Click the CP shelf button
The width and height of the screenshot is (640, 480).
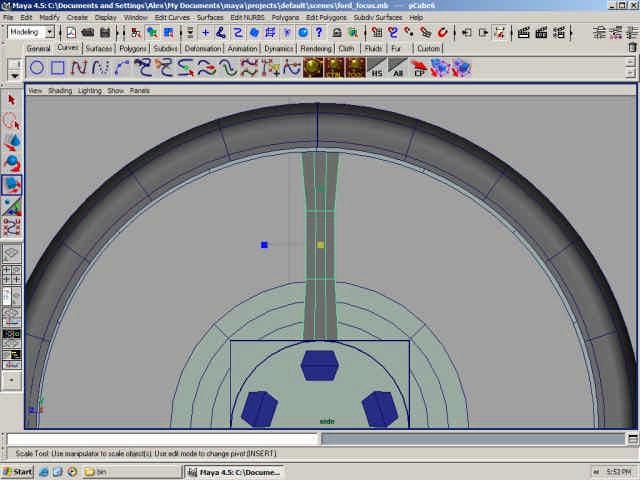click(420, 69)
